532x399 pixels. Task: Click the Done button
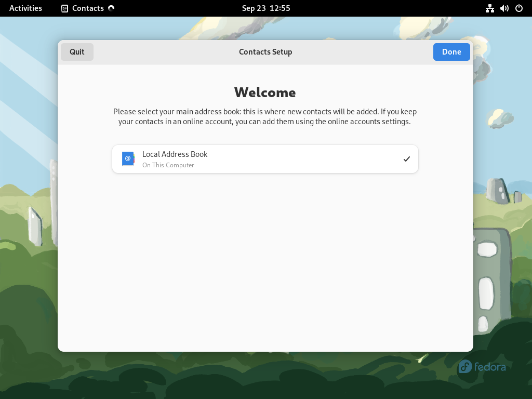451,52
